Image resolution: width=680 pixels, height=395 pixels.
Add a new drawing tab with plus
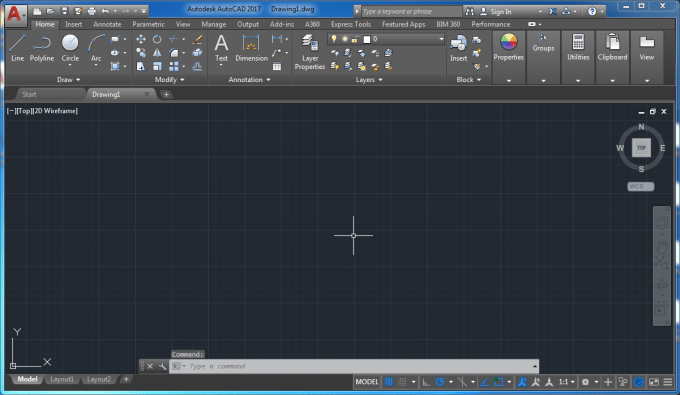(166, 94)
